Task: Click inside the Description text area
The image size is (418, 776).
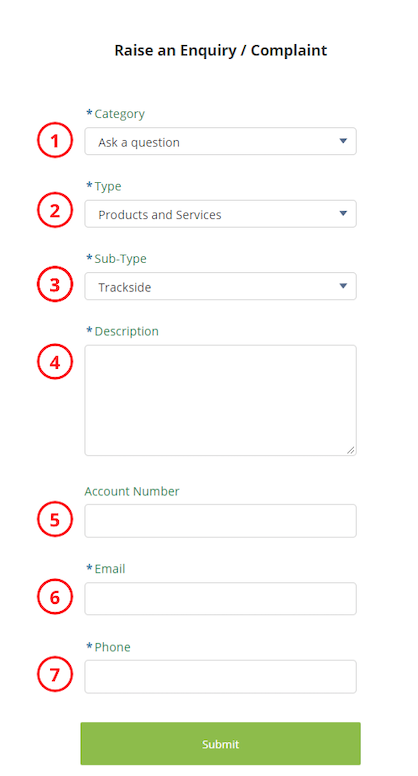Action: 220,400
